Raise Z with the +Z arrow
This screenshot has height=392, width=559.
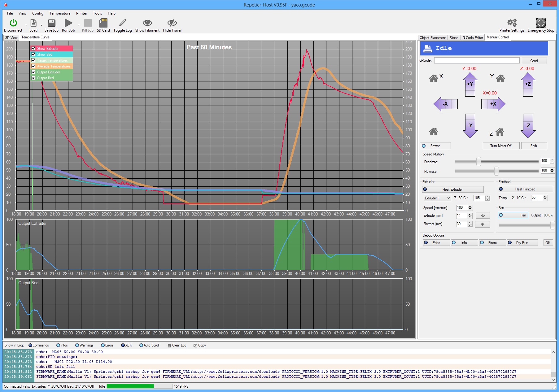point(528,85)
